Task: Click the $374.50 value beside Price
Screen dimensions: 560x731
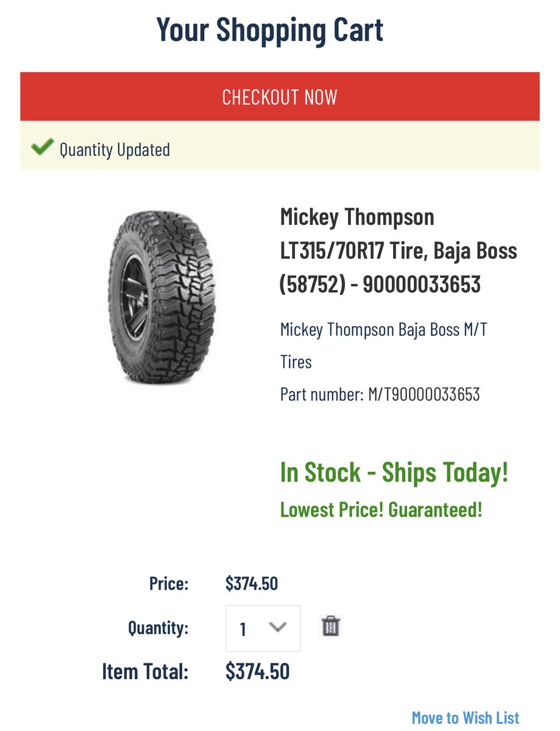Action: pyautogui.click(x=251, y=584)
